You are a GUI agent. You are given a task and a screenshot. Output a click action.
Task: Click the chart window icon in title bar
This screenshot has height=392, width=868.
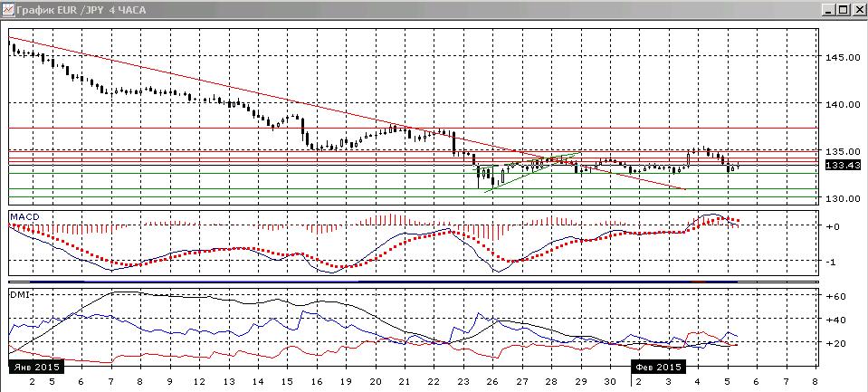click(8, 10)
